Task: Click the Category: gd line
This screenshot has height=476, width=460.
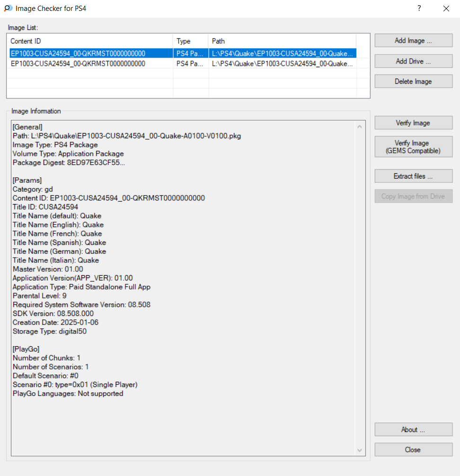Action: click(x=33, y=189)
